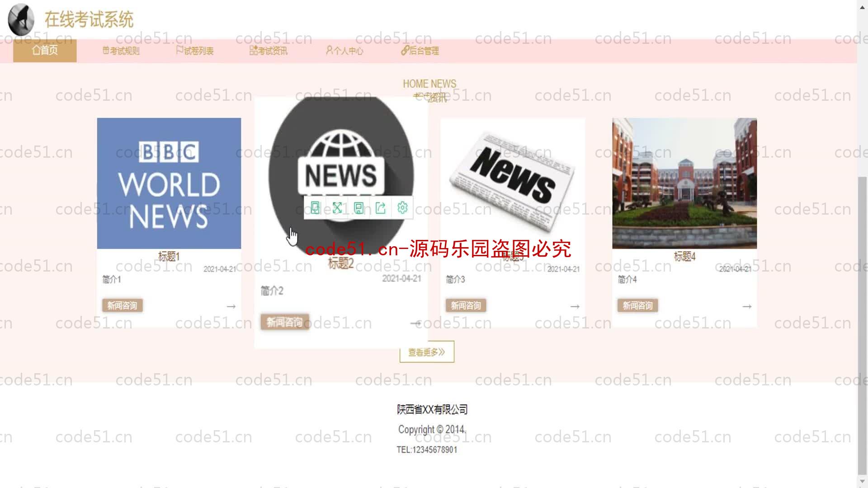
Task: Click the TEL:12345678901 footer text
Action: pyautogui.click(x=427, y=450)
